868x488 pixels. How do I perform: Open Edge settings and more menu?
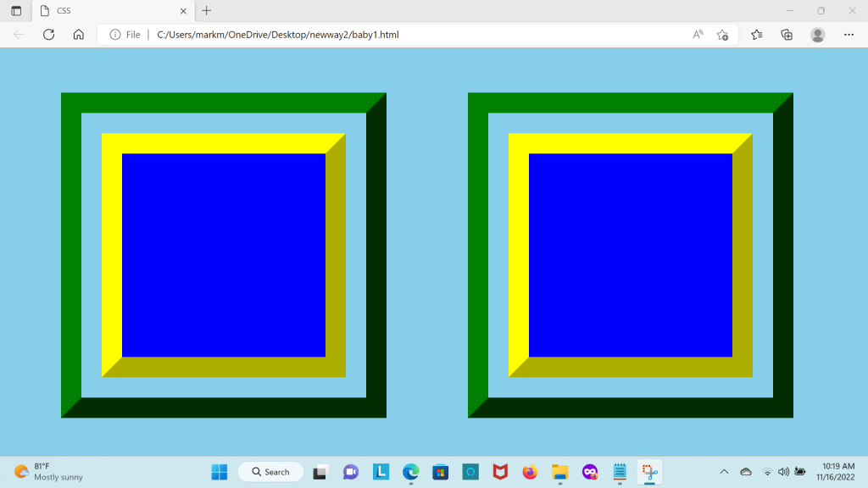(849, 35)
